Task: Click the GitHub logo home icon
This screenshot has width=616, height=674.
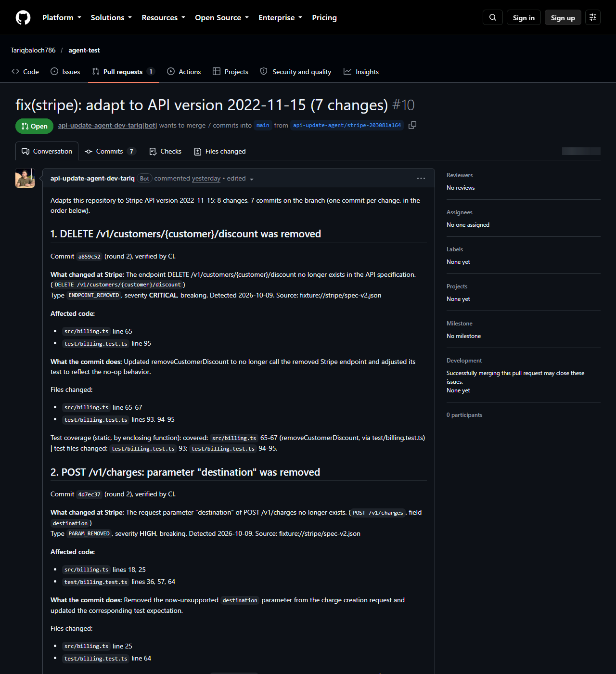Action: coord(23,17)
